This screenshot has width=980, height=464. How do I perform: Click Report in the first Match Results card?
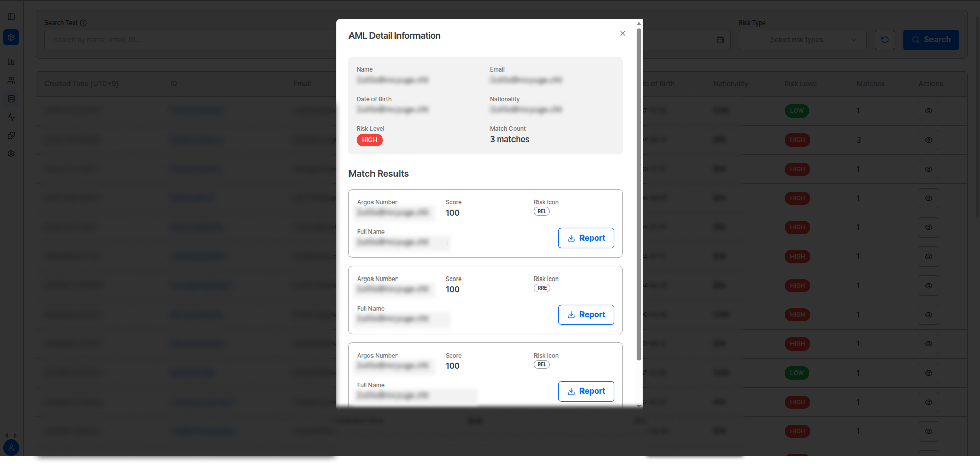coord(586,238)
